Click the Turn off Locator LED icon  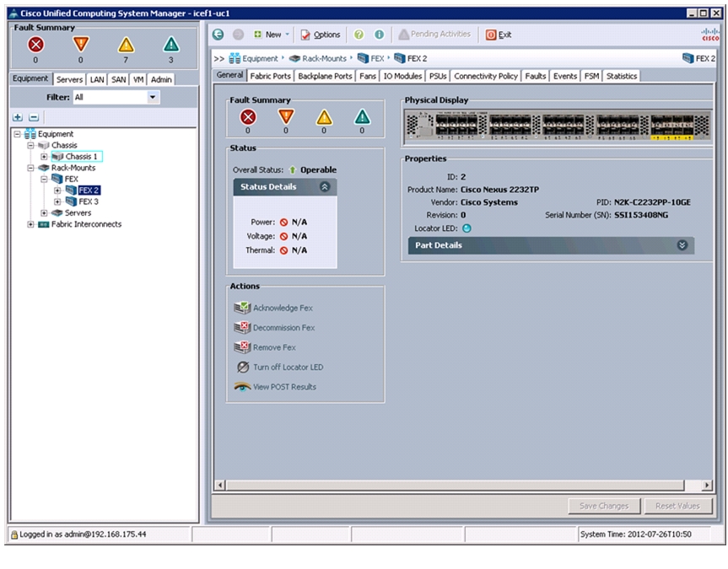242,368
